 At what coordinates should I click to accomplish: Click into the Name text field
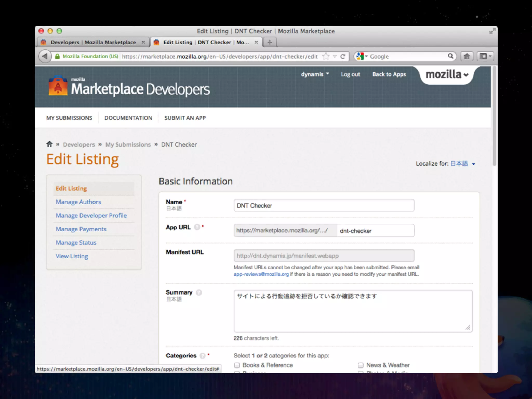click(x=324, y=205)
